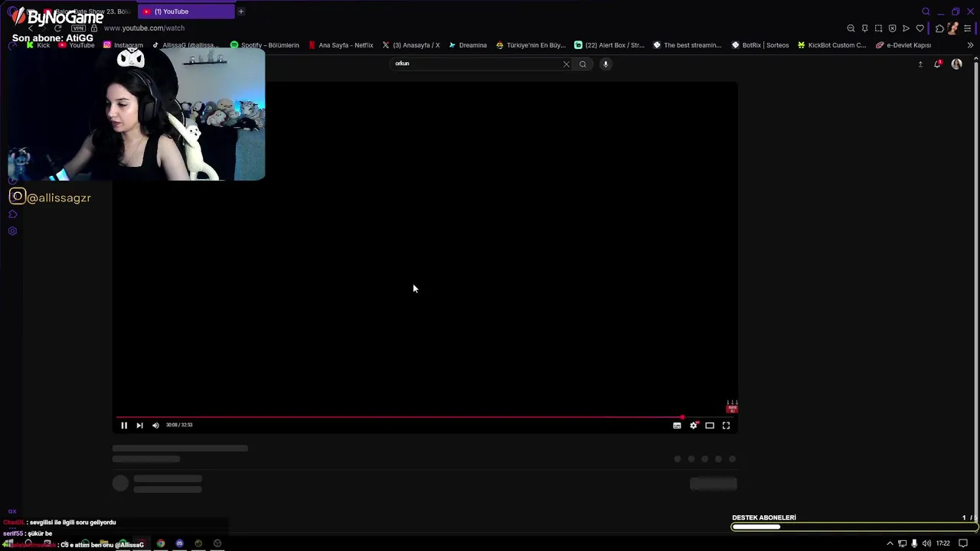Image resolution: width=980 pixels, height=551 pixels.
Task: Open the BotRix | Sorteos bookmark
Action: pos(760,45)
